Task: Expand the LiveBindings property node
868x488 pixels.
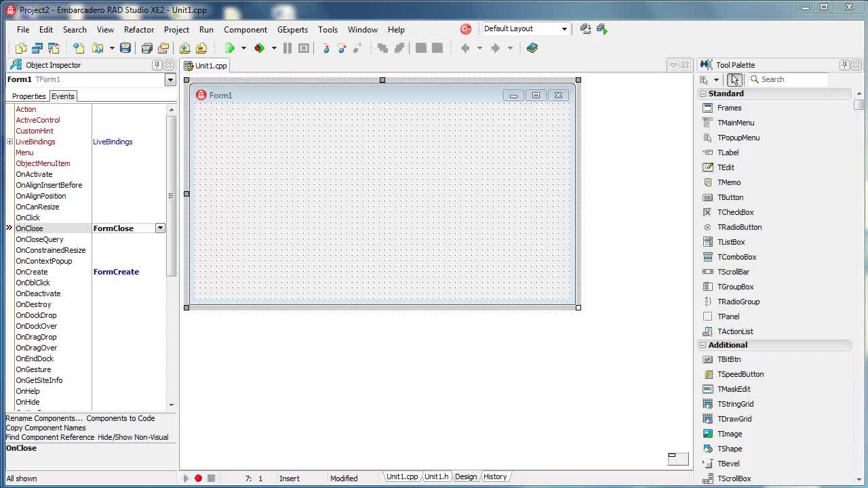Action: (9, 142)
